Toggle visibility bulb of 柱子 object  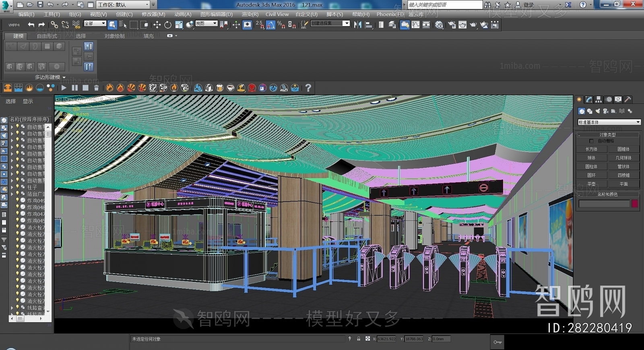pos(17,187)
